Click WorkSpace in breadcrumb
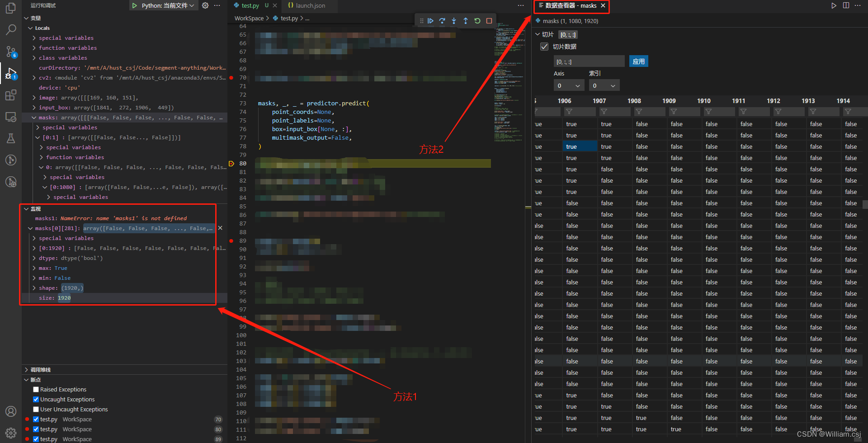Screen dimensions: 868x443 click(x=249, y=18)
